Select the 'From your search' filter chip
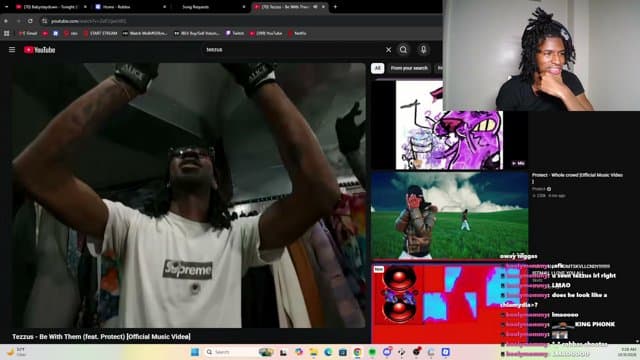The image size is (640, 360). point(409,68)
